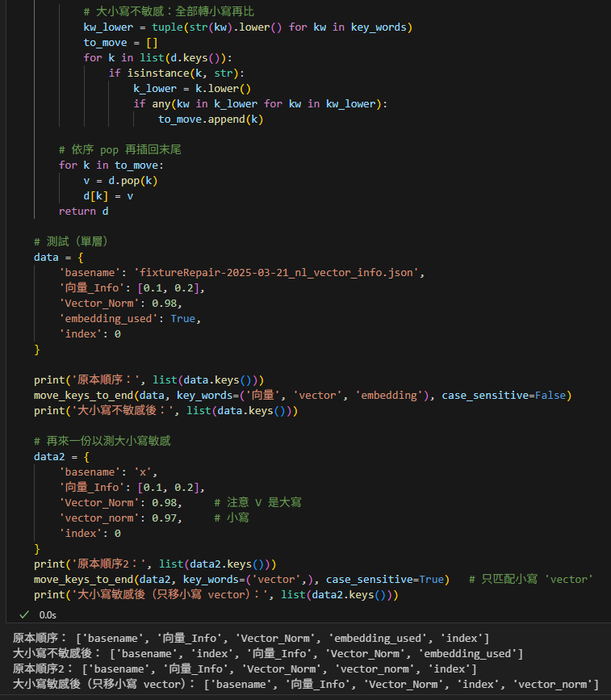Click the output line starting '大小寫敏感後（只移小寫 vector）'
The width and height of the screenshot is (611, 700).
tap(306, 685)
